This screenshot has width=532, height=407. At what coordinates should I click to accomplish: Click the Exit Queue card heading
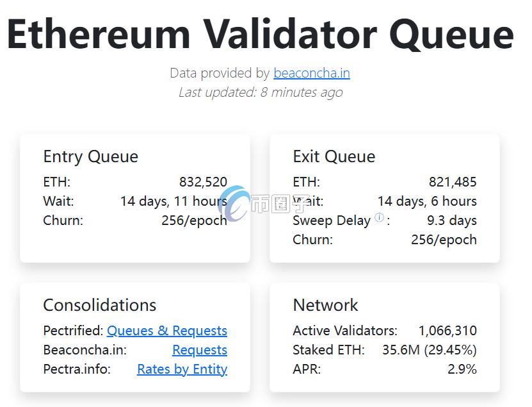pos(334,156)
